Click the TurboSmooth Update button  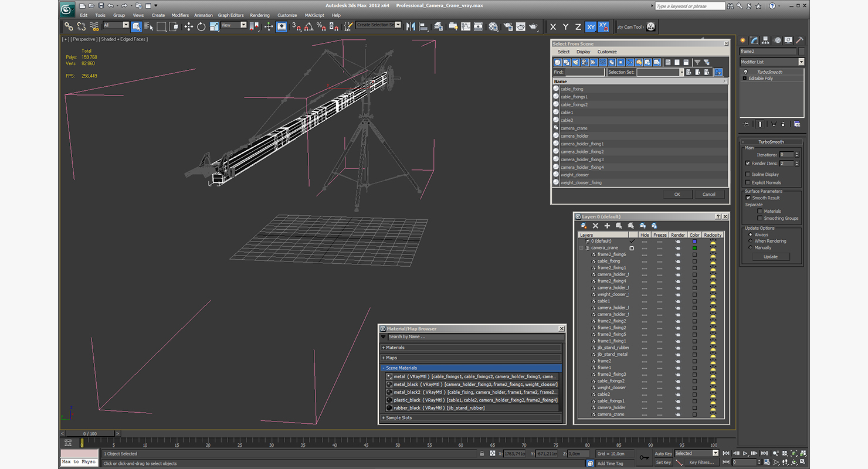click(771, 256)
